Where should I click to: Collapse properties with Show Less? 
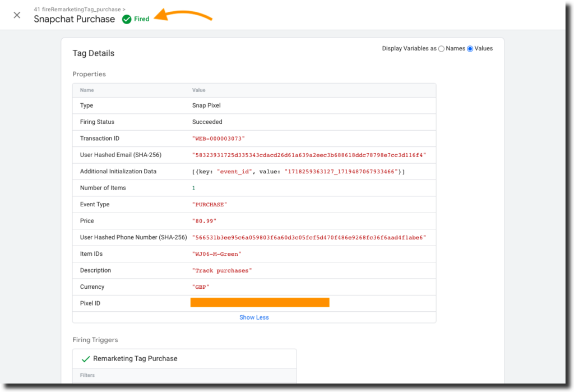[x=254, y=317]
